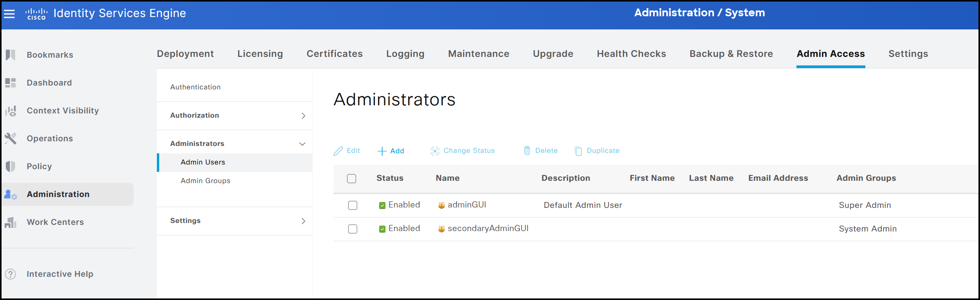This screenshot has height=300, width=980.
Task: Click the Delete trash icon
Action: (527, 151)
